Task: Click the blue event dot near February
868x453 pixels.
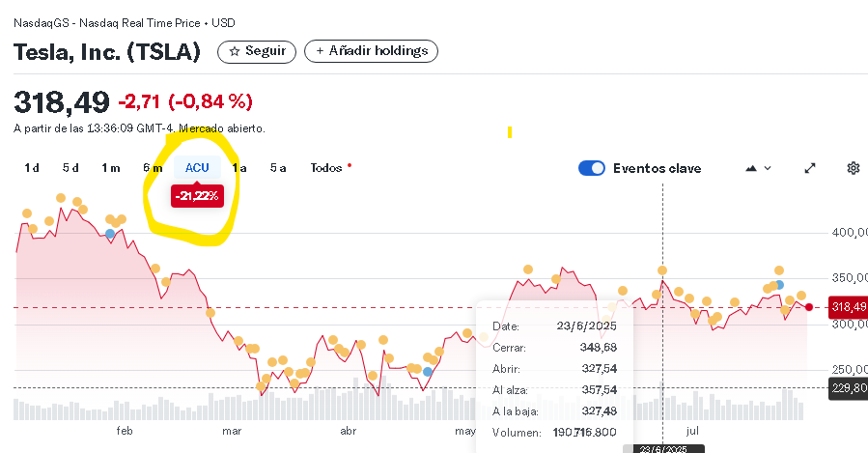Action: point(110,234)
